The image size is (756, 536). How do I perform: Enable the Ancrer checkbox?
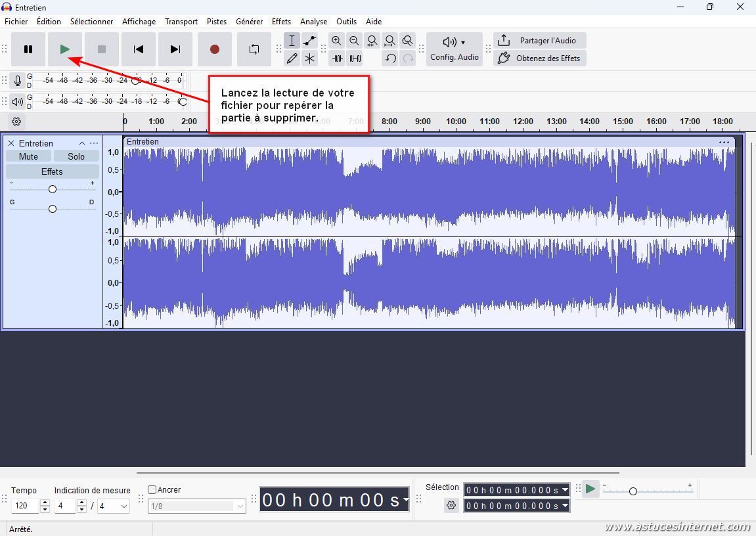pos(152,490)
